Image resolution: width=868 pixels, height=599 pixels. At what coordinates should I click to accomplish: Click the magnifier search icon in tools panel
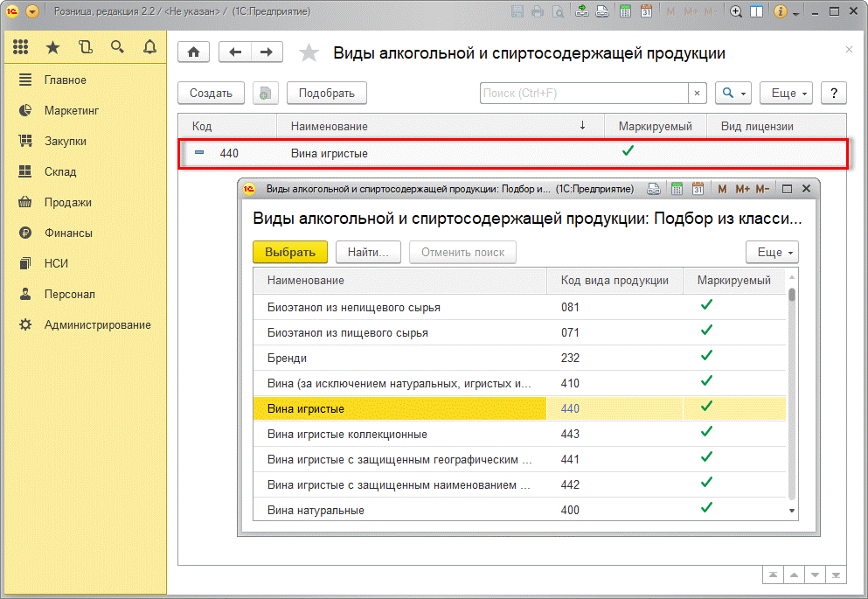(117, 47)
